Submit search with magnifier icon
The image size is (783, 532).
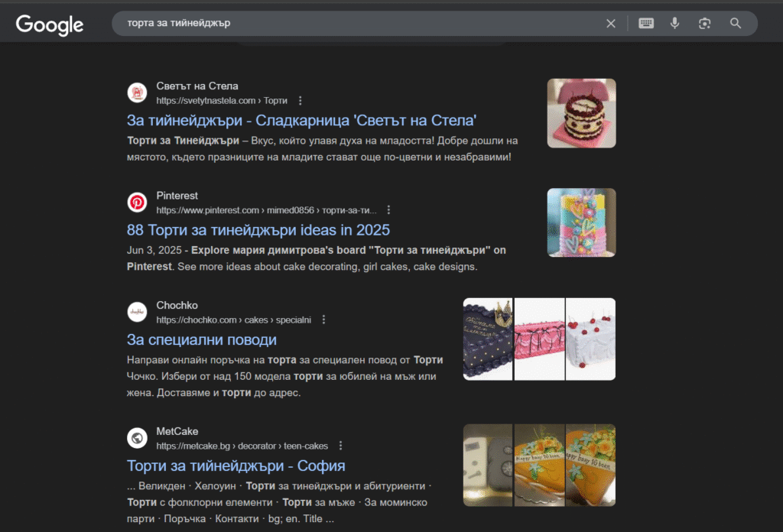[x=736, y=24]
